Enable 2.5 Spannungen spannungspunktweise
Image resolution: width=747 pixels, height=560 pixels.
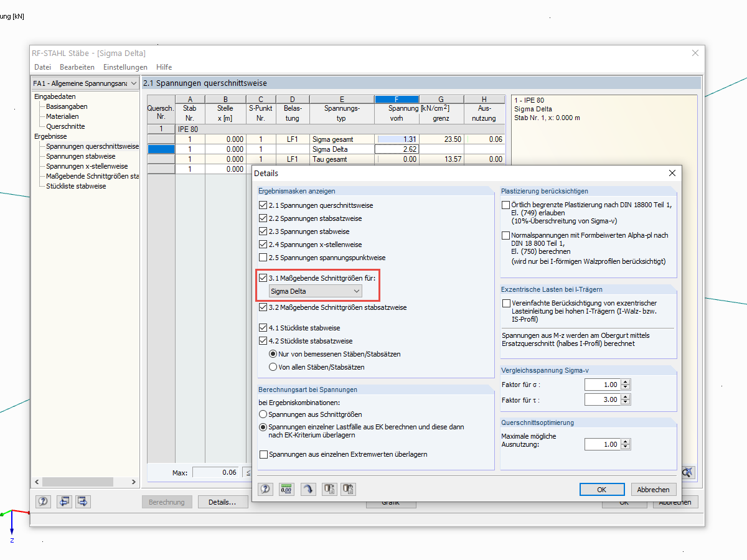[263, 258]
